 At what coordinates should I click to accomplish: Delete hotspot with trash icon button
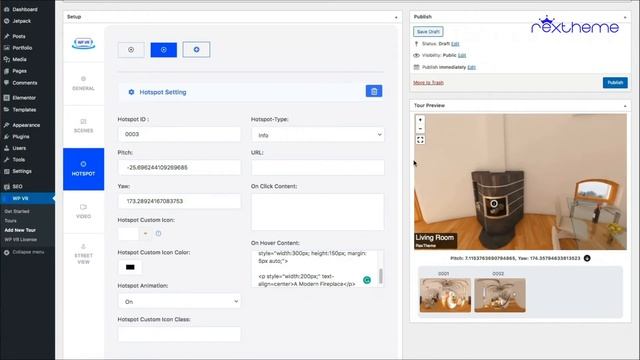[374, 91]
